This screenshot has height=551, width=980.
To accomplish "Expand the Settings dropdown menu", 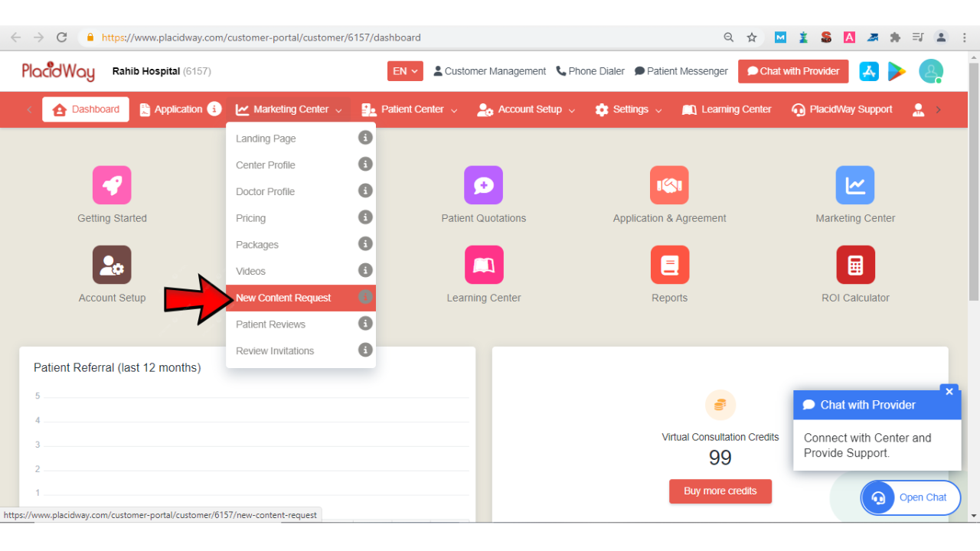I will click(629, 109).
